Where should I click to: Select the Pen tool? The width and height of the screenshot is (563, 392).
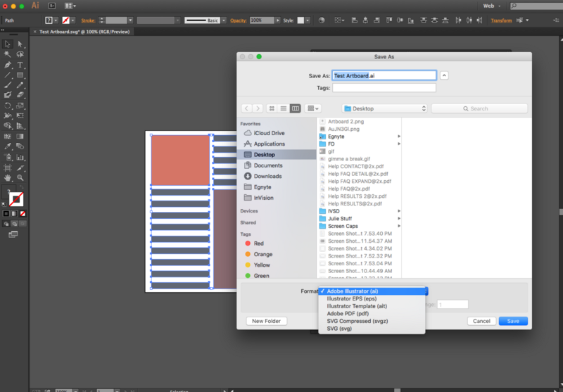[7, 65]
